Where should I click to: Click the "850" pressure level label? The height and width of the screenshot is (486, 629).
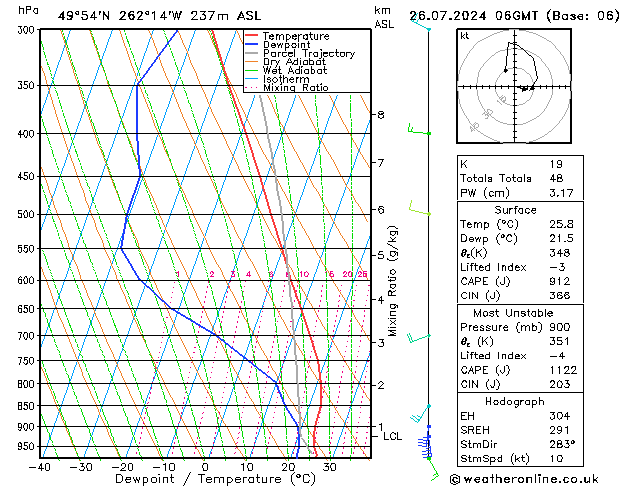pos(28,406)
